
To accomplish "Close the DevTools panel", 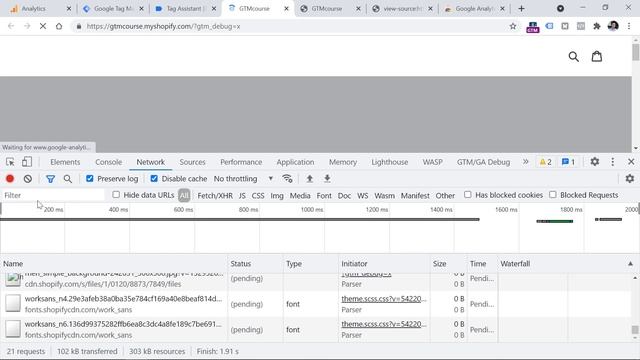I will [631, 162].
